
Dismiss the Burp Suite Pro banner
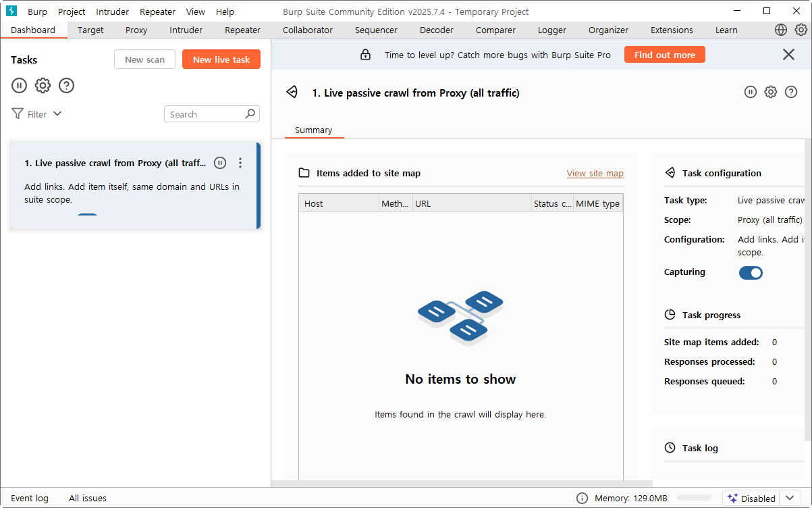click(788, 55)
